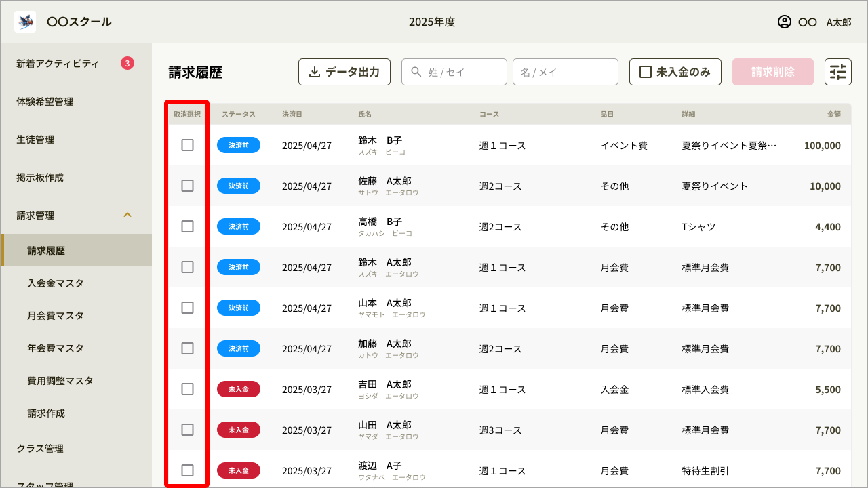Collapse the 請求管理 section chevron
The image size is (868, 488).
tap(127, 215)
